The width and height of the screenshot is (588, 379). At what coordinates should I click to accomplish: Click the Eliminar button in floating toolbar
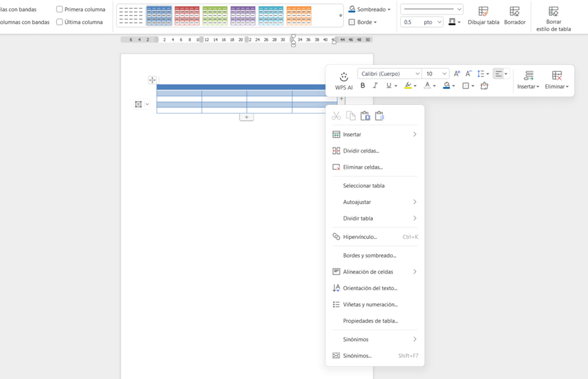tap(557, 80)
